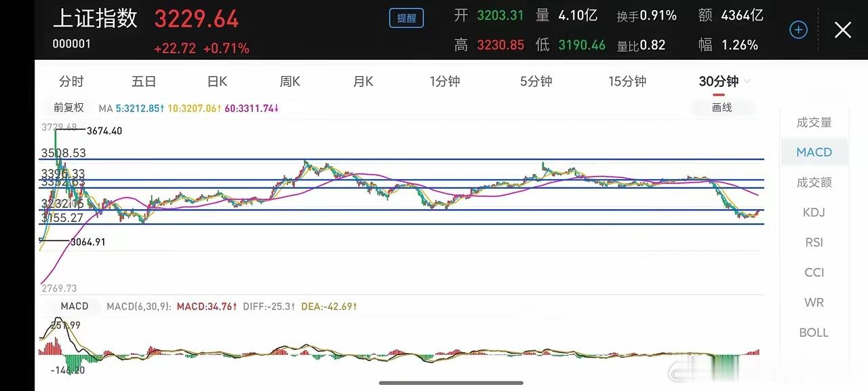Choose the 成交量 indicator
868x391 pixels.
coord(814,122)
